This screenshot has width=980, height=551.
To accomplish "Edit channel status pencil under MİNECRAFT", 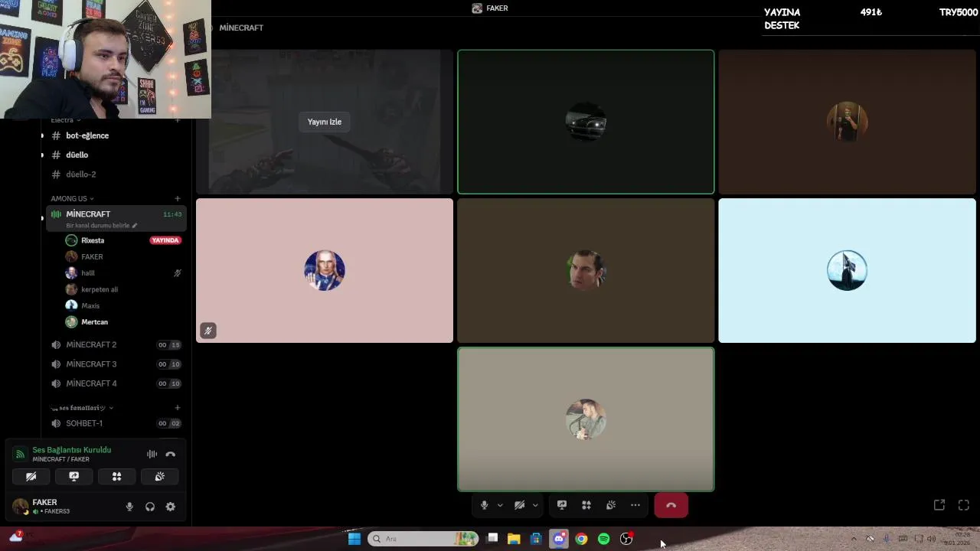I will [135, 226].
